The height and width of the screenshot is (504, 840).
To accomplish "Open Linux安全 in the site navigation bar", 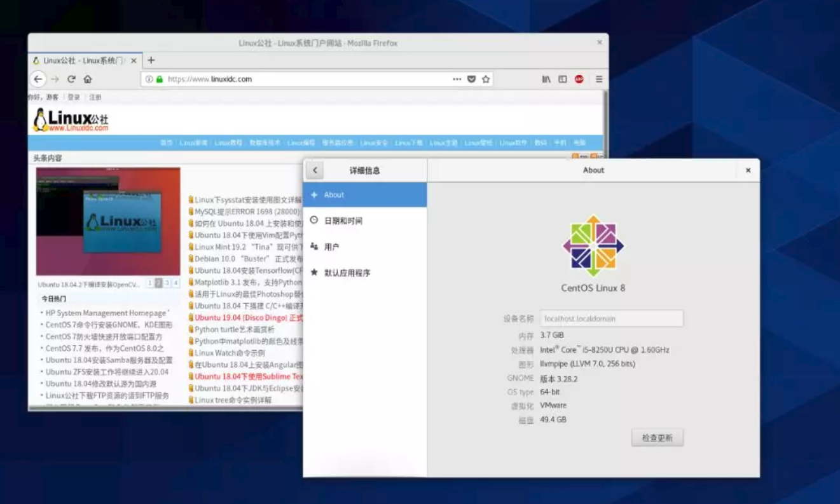I will click(x=373, y=143).
